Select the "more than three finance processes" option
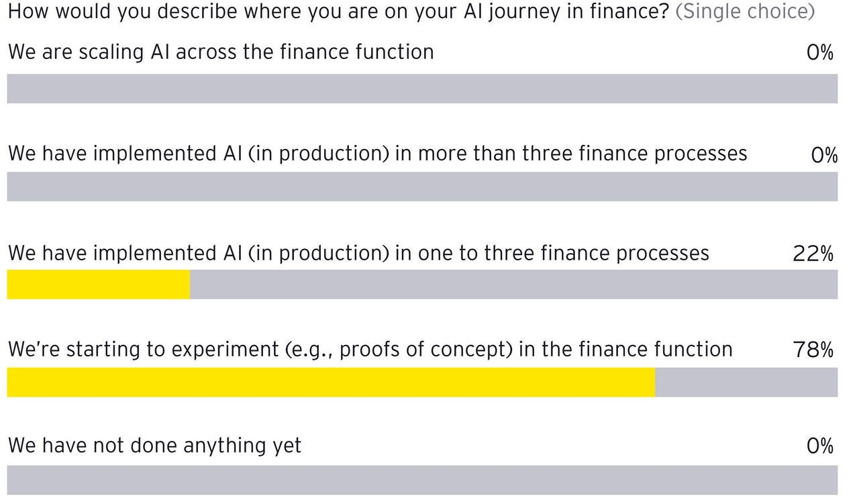859x504 pixels. 377,154
